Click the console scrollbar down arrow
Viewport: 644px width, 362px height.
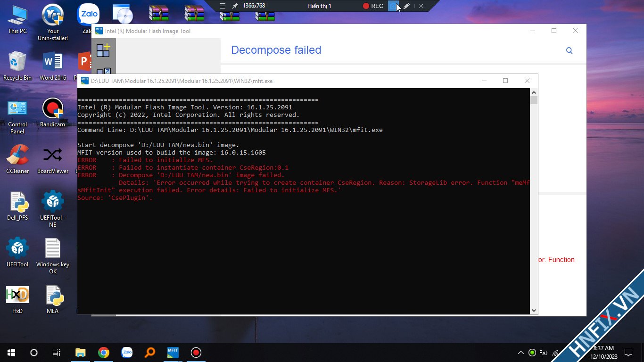[x=534, y=311]
